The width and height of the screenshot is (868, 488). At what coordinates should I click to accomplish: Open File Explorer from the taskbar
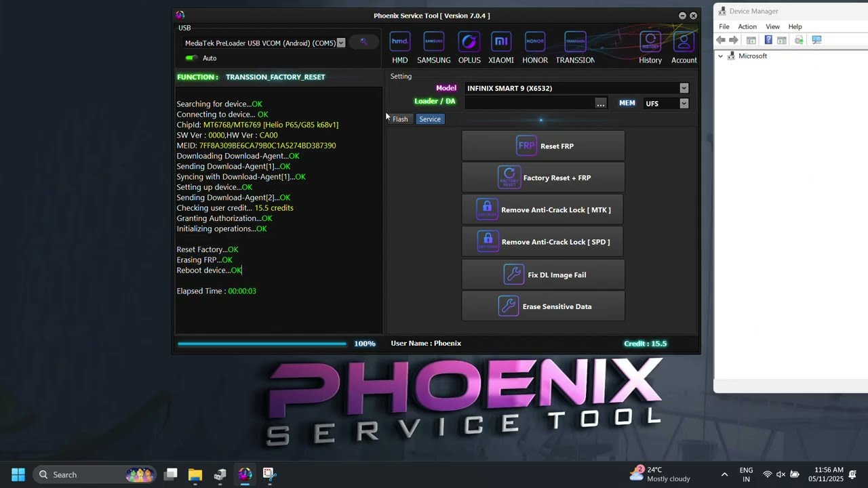tap(195, 474)
